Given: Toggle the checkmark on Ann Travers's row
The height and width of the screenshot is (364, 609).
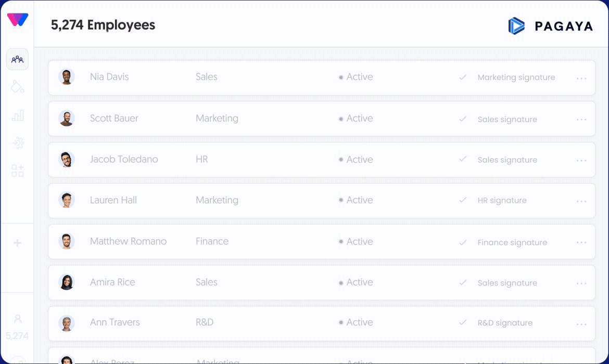Looking at the screenshot, I should tap(462, 323).
